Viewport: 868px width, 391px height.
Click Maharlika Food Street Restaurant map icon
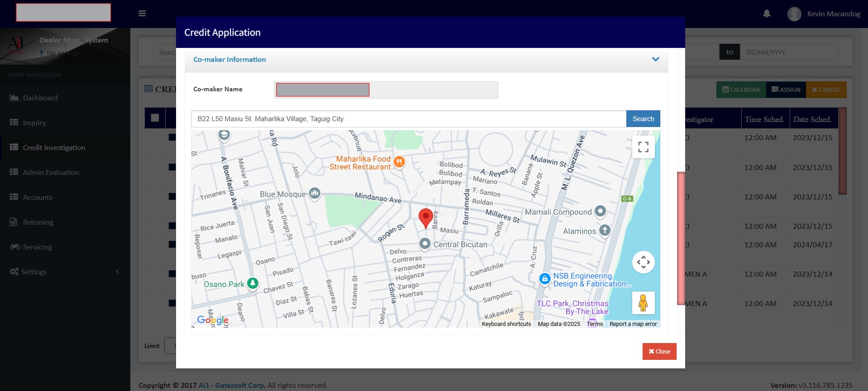coord(399,162)
